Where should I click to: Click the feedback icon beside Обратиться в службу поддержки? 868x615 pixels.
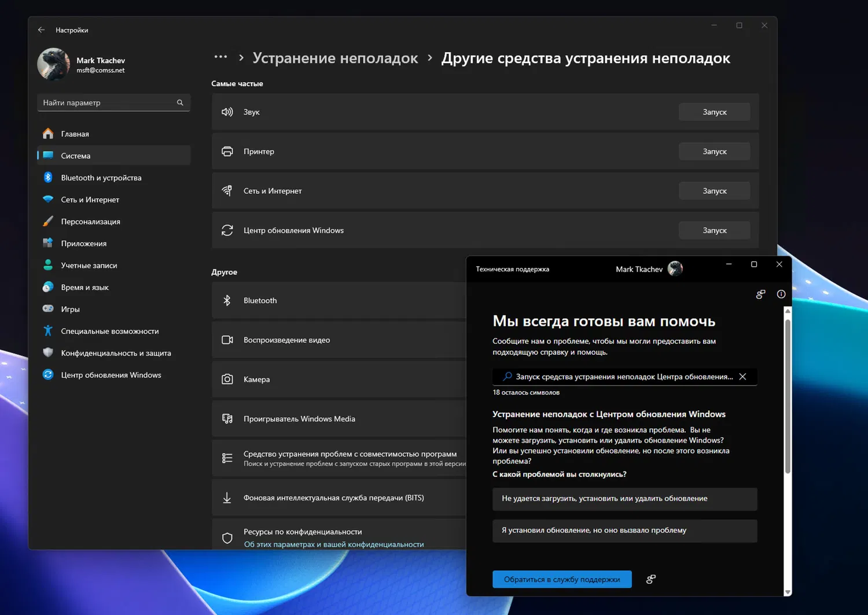651,579
